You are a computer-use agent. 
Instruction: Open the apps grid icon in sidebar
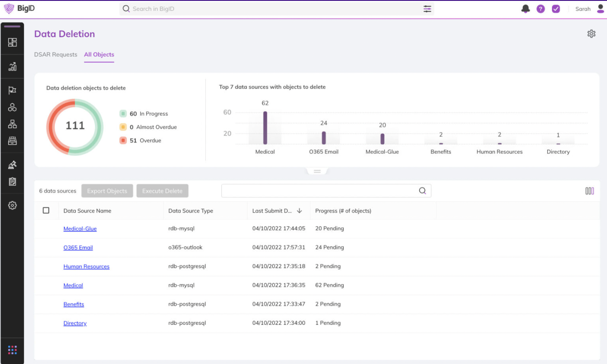12,350
